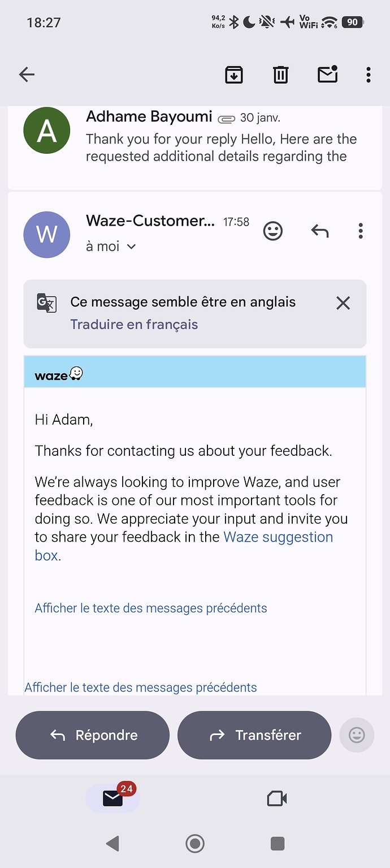Screen dimensions: 390x868
Task: Open the top-bar overflow menu
Action: 369,74
